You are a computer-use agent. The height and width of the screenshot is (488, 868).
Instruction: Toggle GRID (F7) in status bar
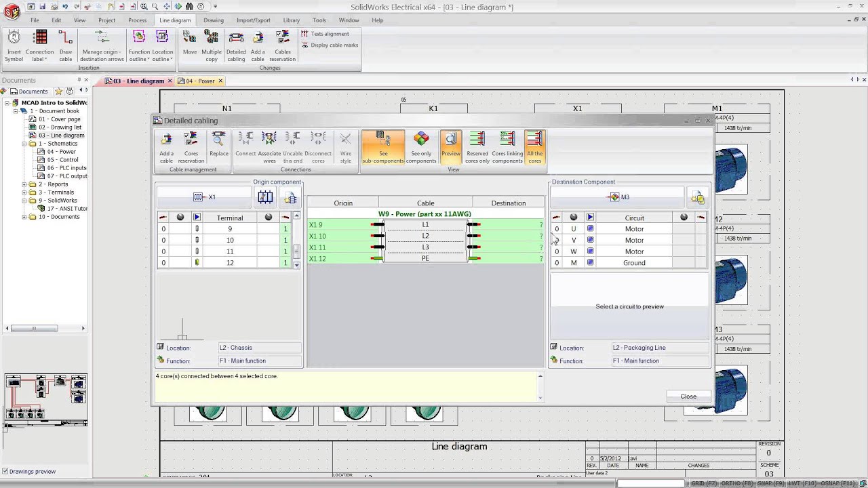click(x=703, y=483)
